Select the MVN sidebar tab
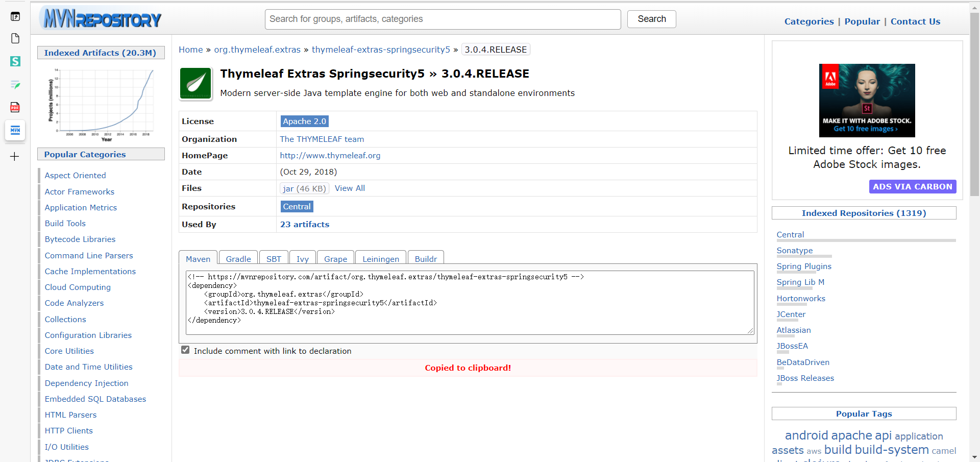980x462 pixels. point(15,130)
